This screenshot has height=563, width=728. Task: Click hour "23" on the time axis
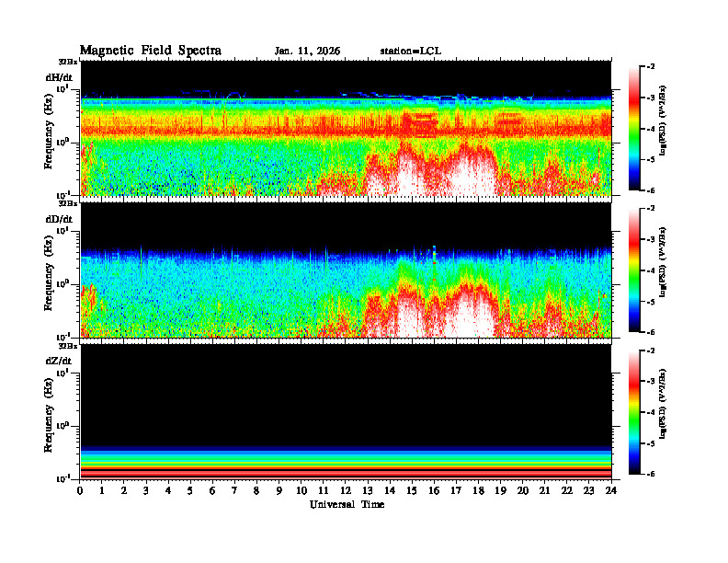point(588,490)
